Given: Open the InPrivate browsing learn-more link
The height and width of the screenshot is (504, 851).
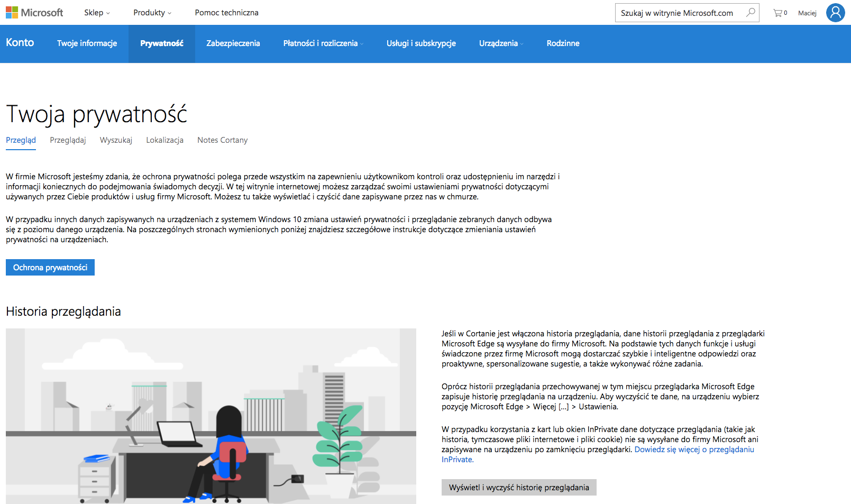Looking at the screenshot, I should click(694, 450).
